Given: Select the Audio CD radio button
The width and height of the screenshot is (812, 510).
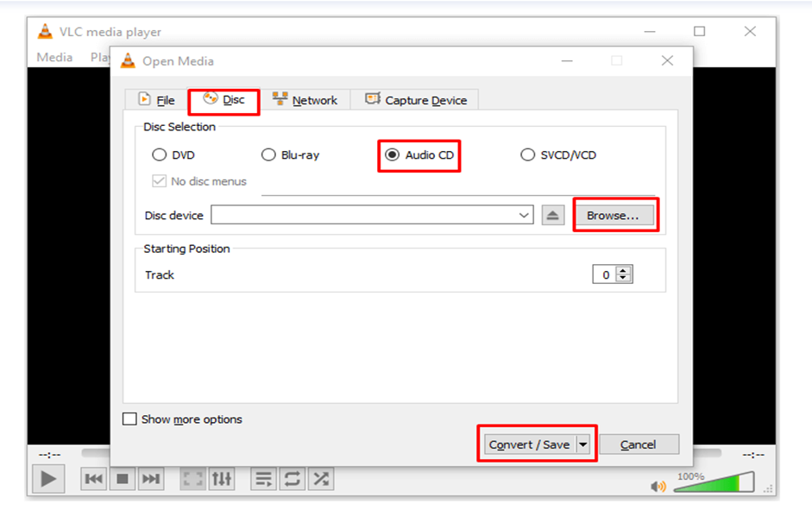Looking at the screenshot, I should 392,154.
